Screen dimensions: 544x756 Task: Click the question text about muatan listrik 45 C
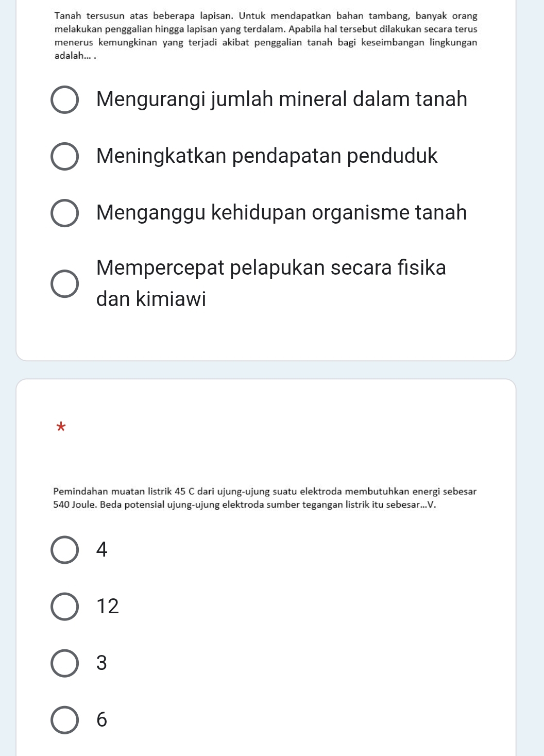tap(265, 498)
